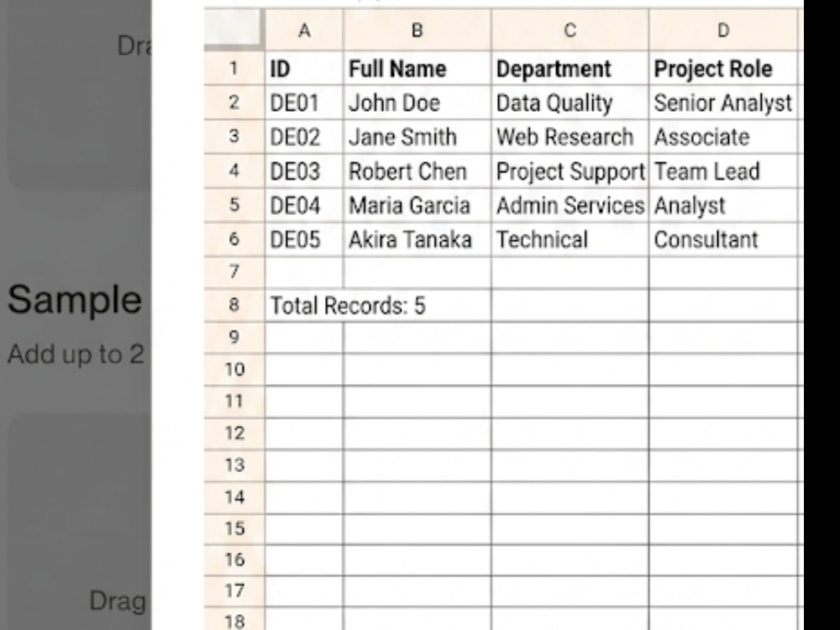Viewport: 840px width, 630px height.
Task: Click the 'Team Lead' cell
Action: [722, 171]
